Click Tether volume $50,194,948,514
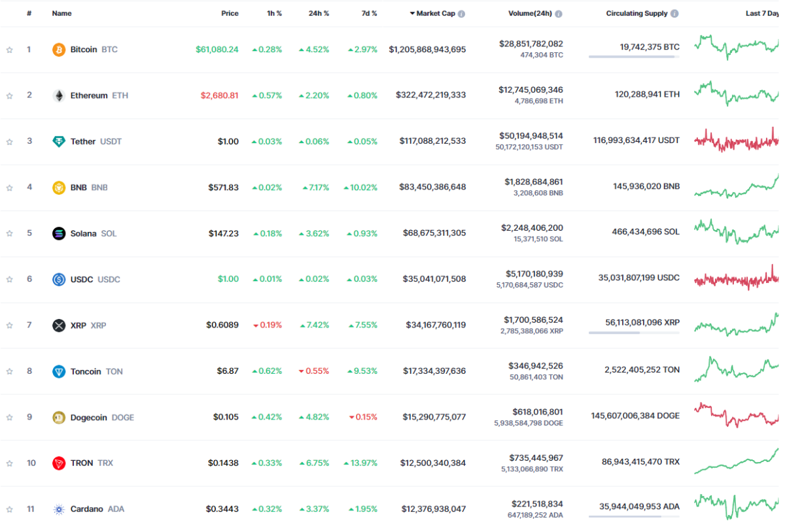The height and width of the screenshot is (532, 785). 531,136
